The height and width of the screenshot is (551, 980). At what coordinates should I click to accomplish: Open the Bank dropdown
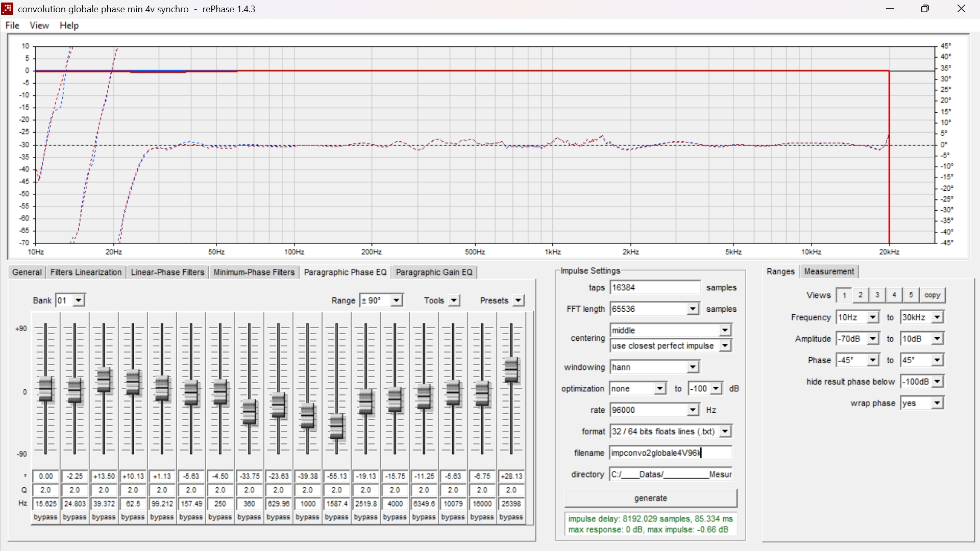click(x=71, y=300)
